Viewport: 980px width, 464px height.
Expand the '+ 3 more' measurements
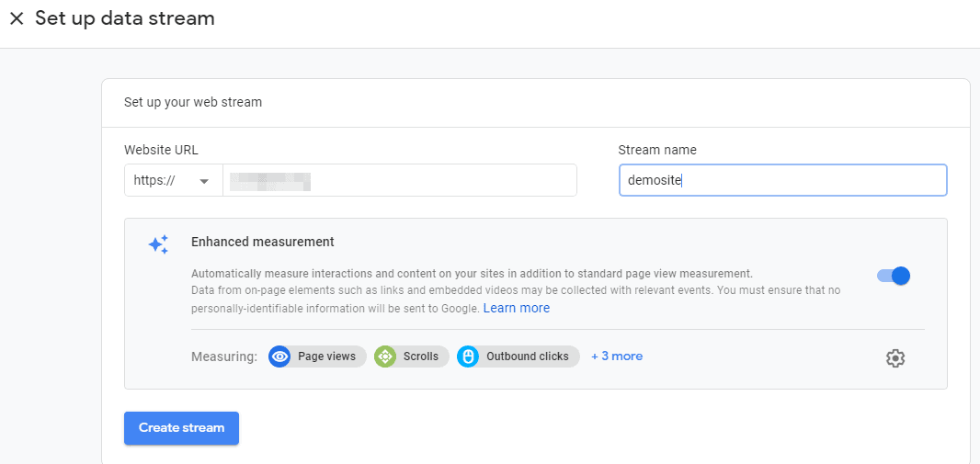point(617,356)
